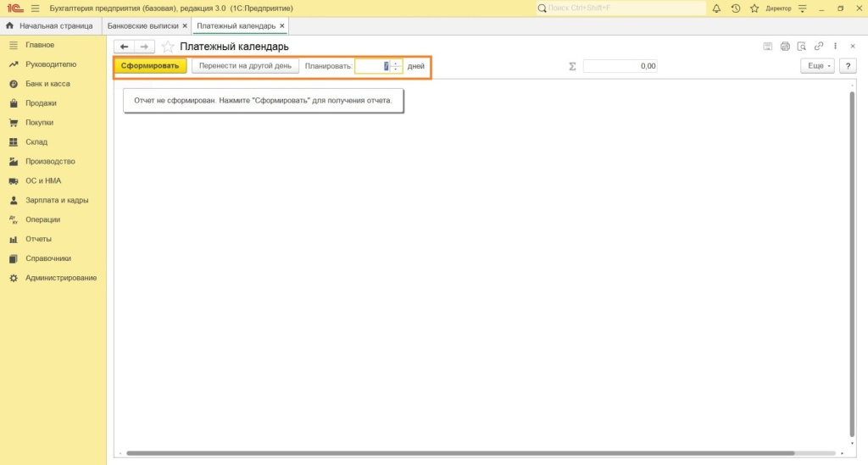Open the Зарплата и кадры section
868x465 pixels.
pos(57,200)
